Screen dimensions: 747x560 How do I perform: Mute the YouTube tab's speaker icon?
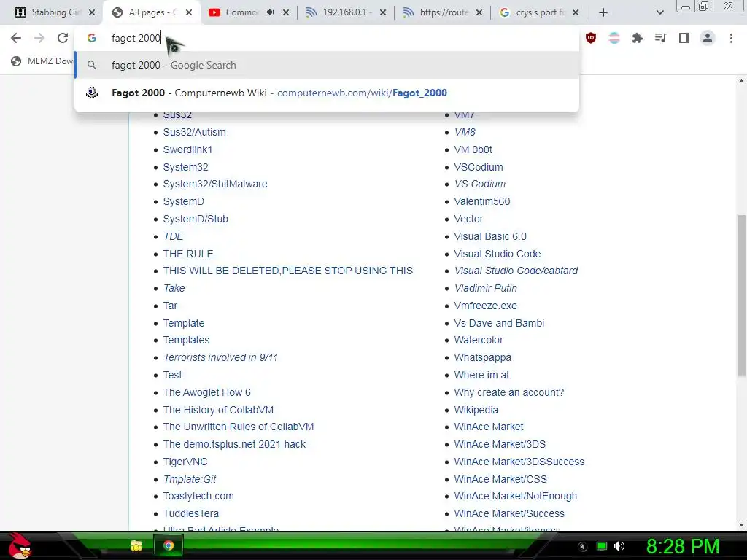270,12
